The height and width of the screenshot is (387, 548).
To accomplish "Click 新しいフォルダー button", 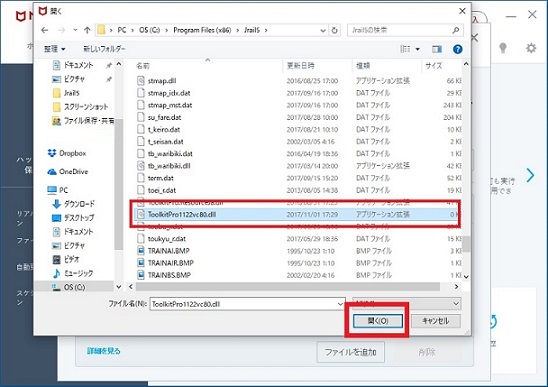I will coord(104,49).
